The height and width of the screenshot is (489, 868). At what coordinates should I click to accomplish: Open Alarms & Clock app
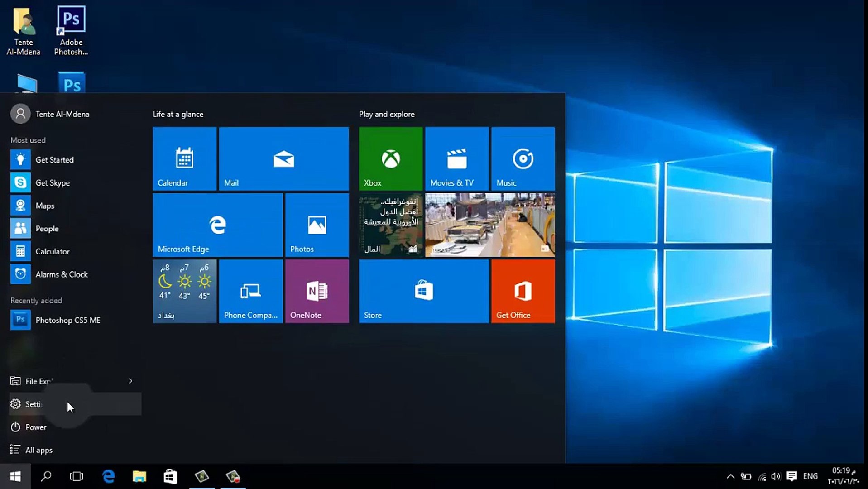[75, 274]
